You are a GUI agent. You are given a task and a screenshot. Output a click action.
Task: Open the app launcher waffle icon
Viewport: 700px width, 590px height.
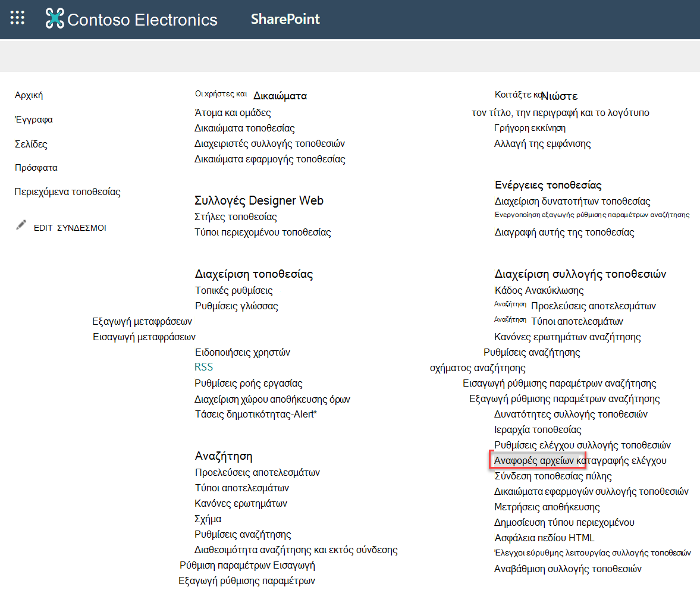[x=17, y=18]
